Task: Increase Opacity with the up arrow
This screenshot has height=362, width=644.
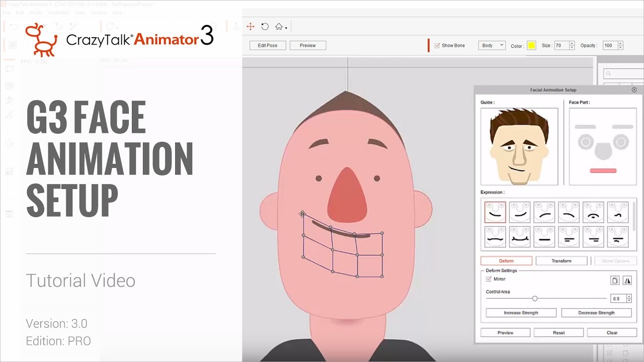Action: (621, 43)
